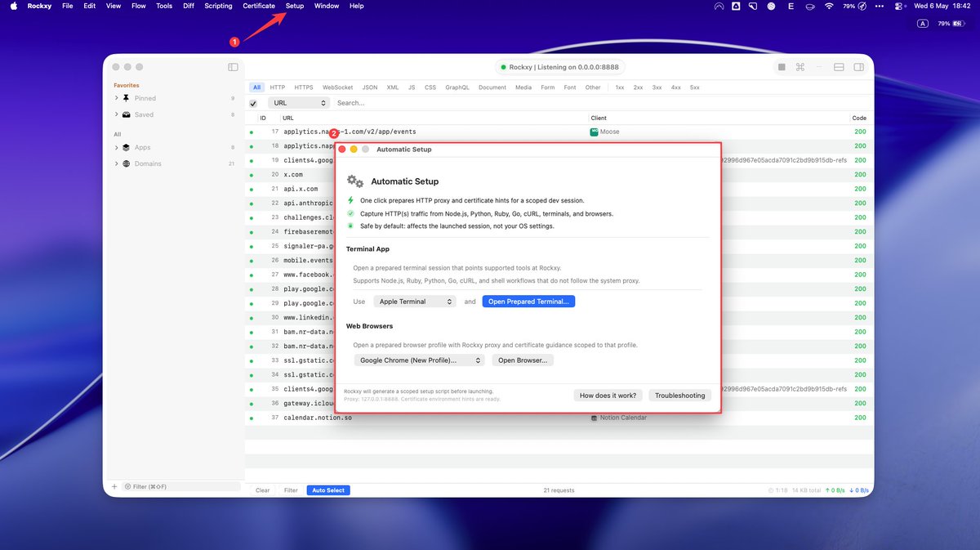Click the Clear button in bottom bar
This screenshot has width=980, height=550.
click(x=262, y=490)
